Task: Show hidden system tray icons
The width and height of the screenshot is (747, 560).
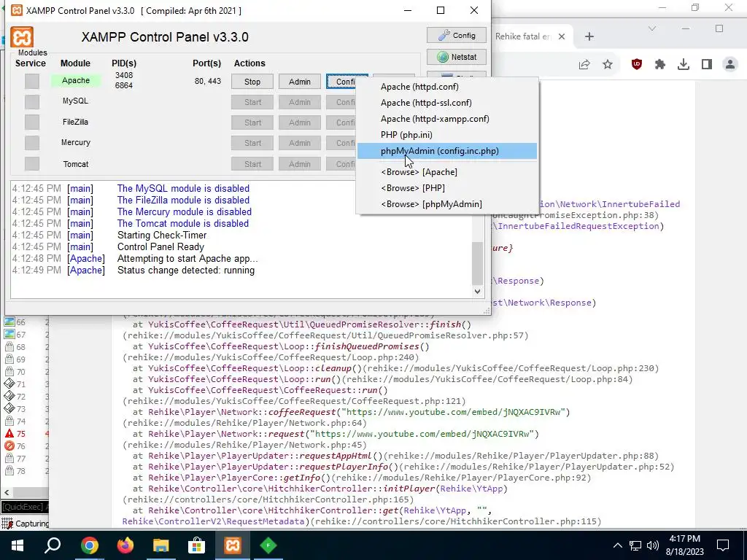Action: [617, 545]
